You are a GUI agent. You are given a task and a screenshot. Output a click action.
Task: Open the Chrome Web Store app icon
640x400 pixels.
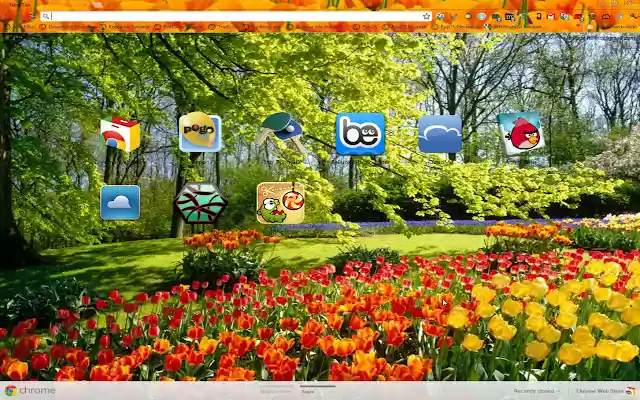click(120, 134)
